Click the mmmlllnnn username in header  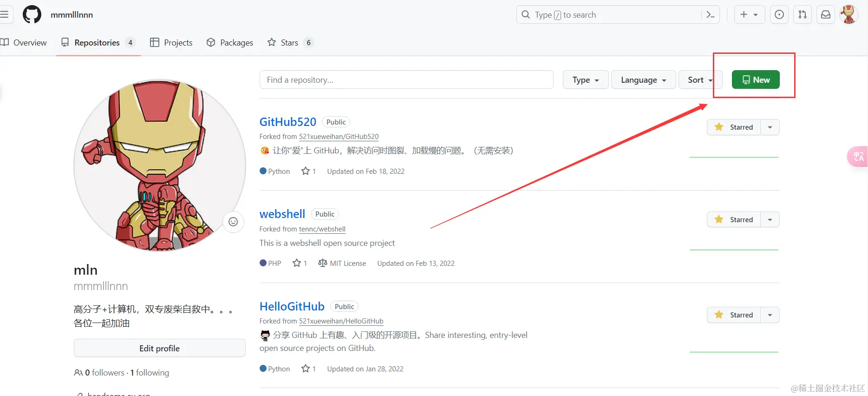(x=72, y=15)
